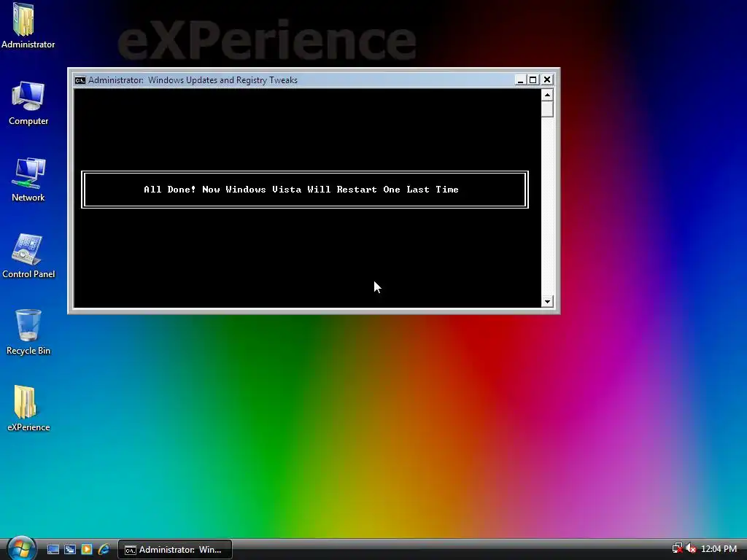Viewport: 747px width, 560px height.
Task: Close the Windows Updates console window
Action: (x=547, y=80)
